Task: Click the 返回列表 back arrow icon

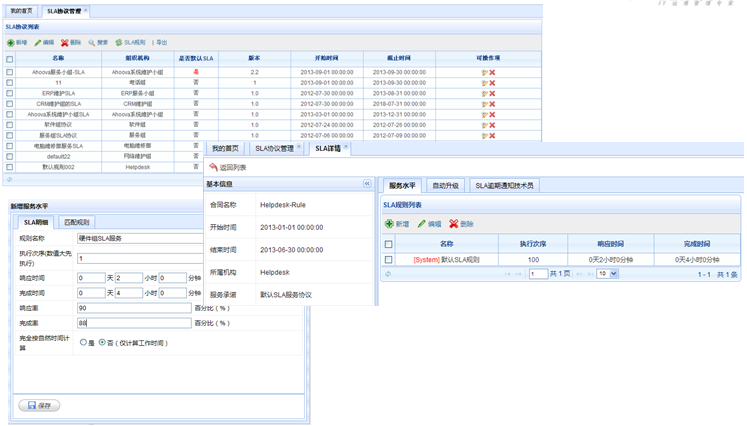Action: tap(214, 168)
